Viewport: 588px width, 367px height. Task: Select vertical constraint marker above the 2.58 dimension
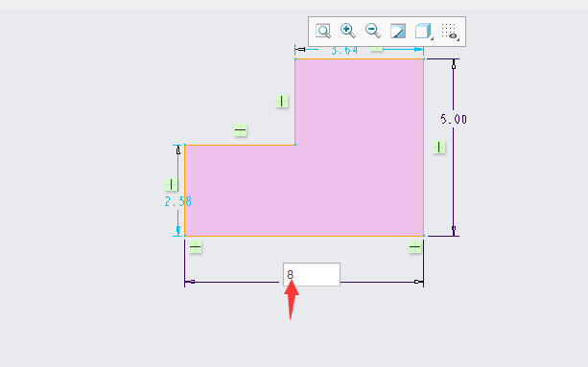(x=172, y=185)
